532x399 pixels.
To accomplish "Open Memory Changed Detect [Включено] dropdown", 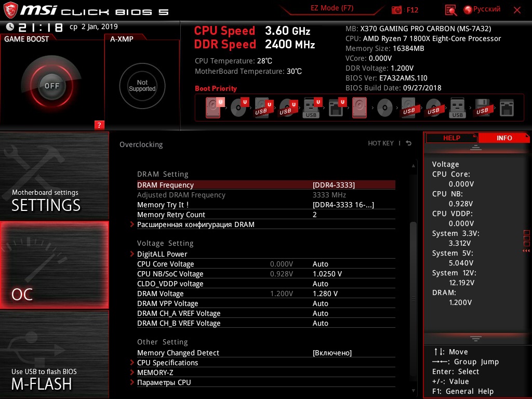I will click(x=332, y=353).
